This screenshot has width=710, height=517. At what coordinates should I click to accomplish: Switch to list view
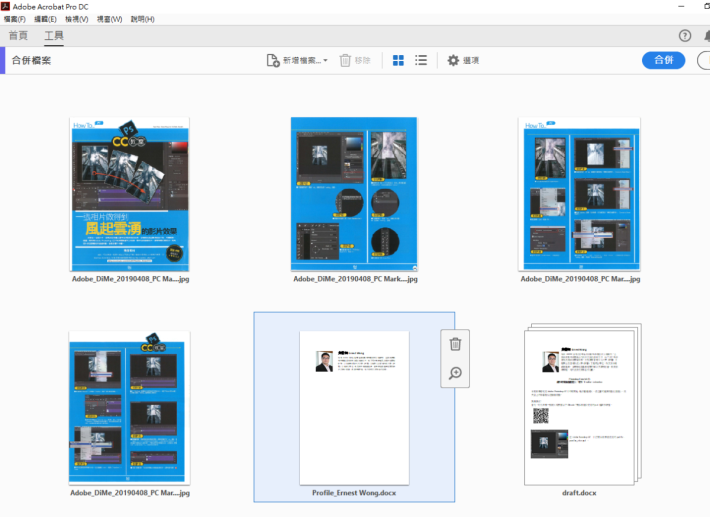421,60
